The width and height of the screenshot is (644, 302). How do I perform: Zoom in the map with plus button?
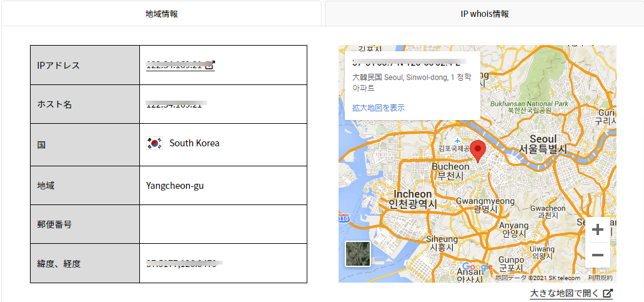(597, 229)
